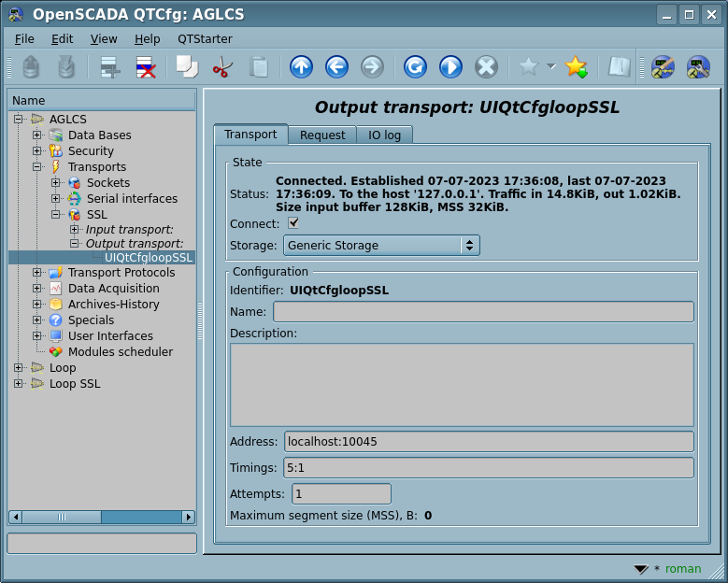
Task: Collapse the SSL node
Action: tap(55, 215)
